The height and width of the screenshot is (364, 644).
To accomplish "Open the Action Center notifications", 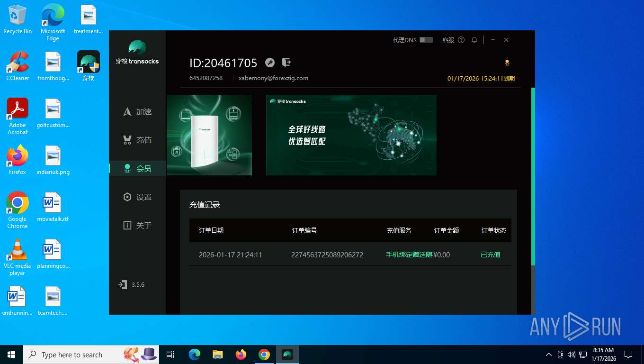I will pos(628,355).
